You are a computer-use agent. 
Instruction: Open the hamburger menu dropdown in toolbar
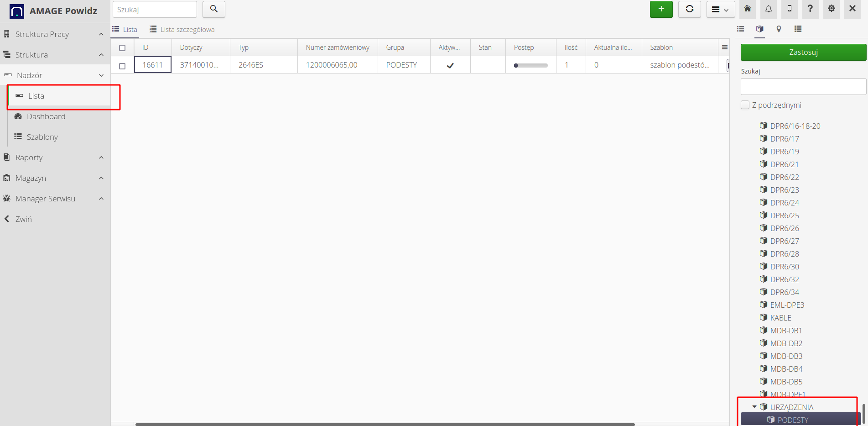click(x=720, y=10)
